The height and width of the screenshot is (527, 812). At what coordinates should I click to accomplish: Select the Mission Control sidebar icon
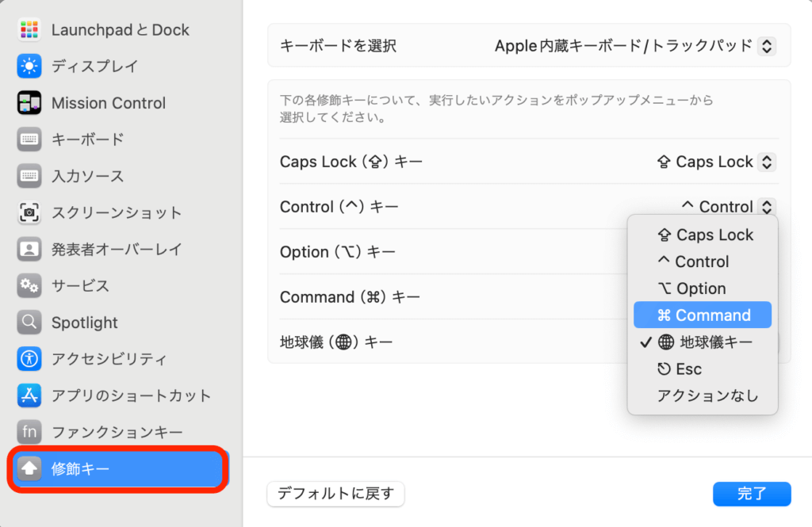(x=29, y=103)
